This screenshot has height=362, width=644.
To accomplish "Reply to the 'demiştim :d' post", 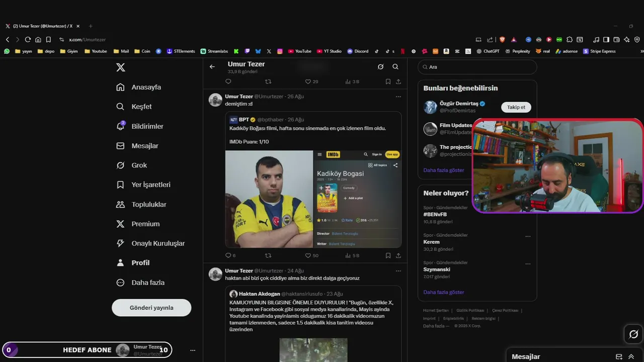I will 228,255.
